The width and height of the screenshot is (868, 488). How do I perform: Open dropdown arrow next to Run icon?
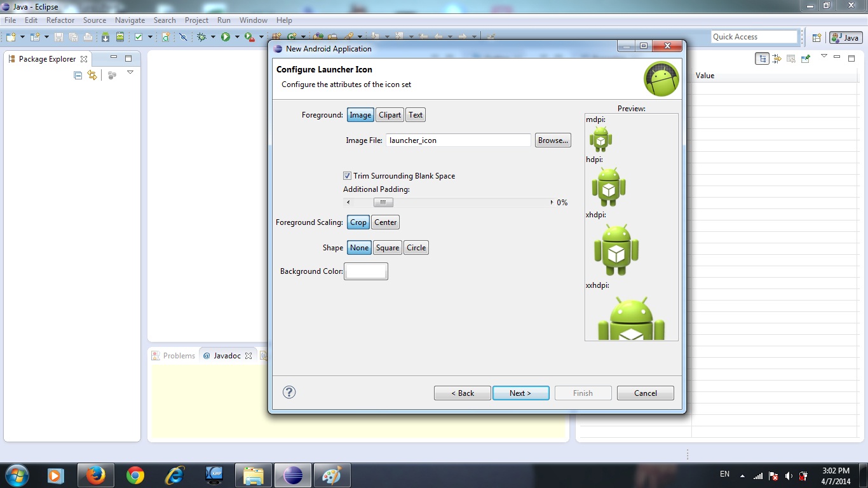pos(237,37)
